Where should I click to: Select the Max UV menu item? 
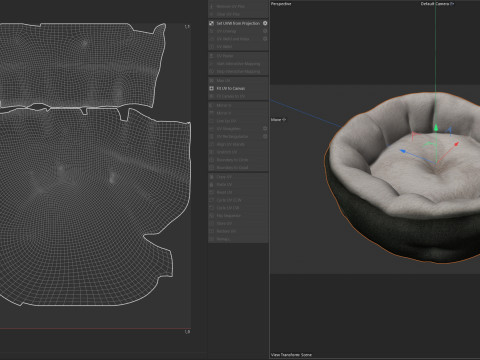click(x=238, y=80)
